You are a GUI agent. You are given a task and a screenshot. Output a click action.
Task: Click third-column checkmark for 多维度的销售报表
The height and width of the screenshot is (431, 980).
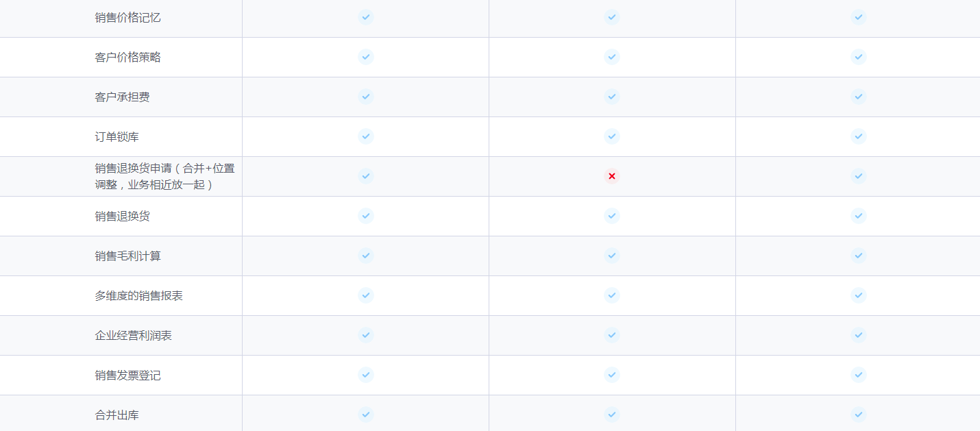click(x=859, y=295)
